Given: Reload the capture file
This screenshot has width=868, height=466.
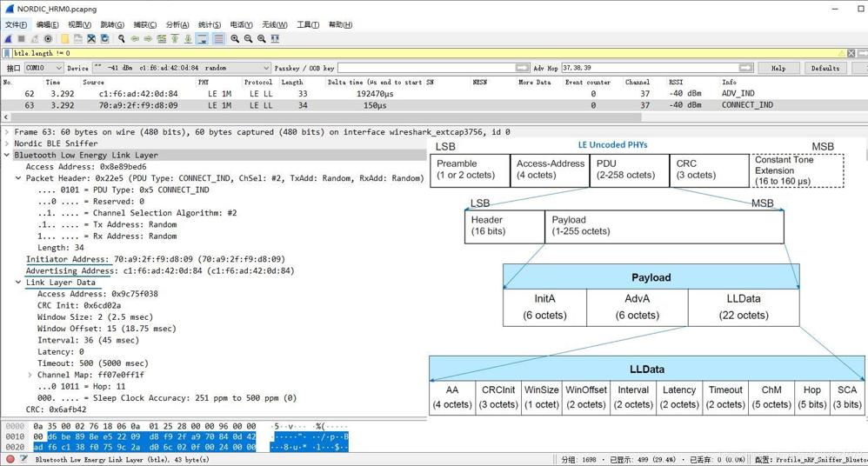Looking at the screenshot, I should pyautogui.click(x=104, y=39).
